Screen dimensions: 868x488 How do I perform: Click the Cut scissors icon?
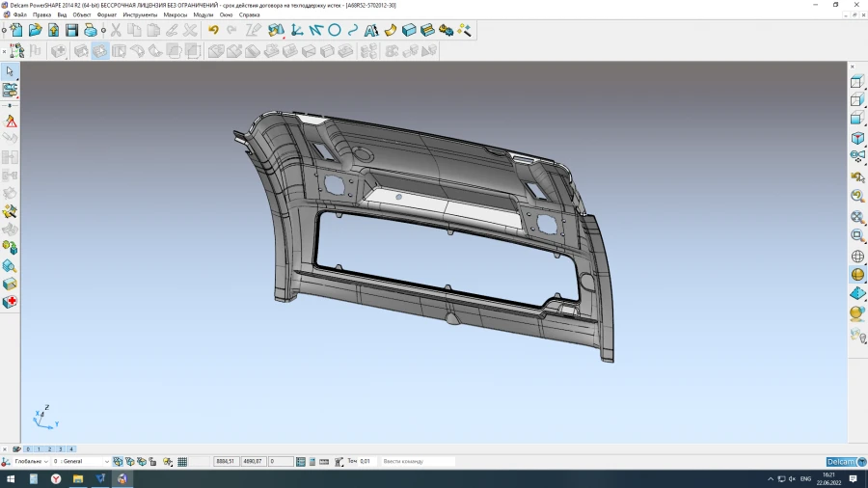pyautogui.click(x=116, y=31)
